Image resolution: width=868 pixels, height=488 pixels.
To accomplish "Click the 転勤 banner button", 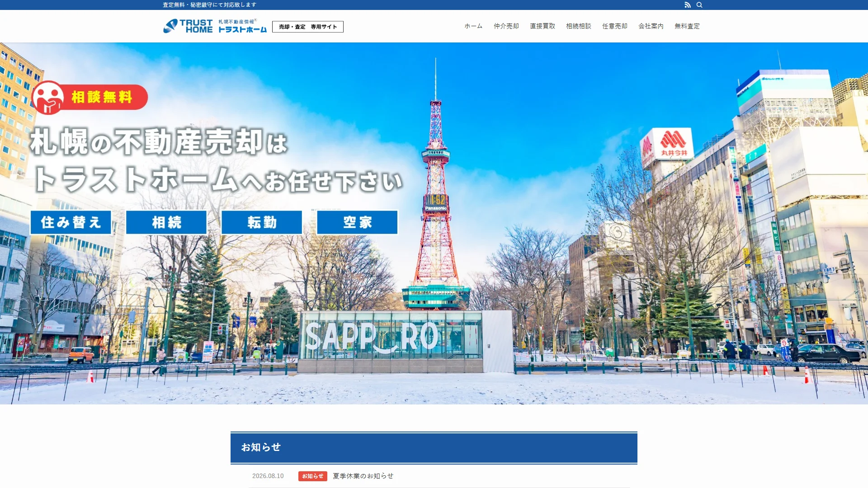I will tap(262, 222).
